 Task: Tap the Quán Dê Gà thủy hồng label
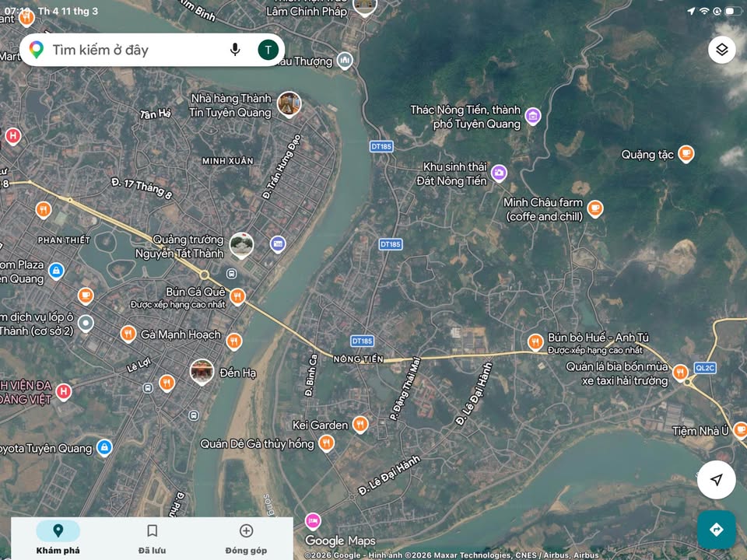[x=258, y=444]
